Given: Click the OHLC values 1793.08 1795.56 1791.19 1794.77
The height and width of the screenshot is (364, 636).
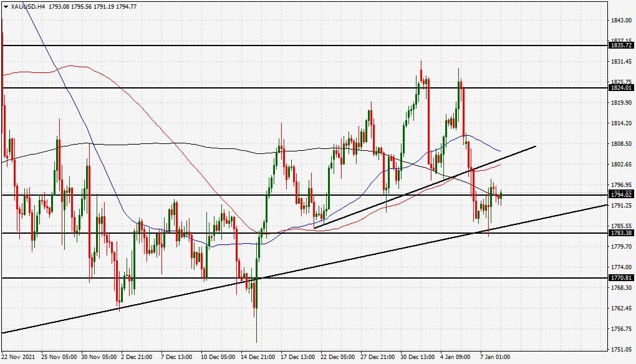Looking at the screenshot, I should tap(92, 6).
